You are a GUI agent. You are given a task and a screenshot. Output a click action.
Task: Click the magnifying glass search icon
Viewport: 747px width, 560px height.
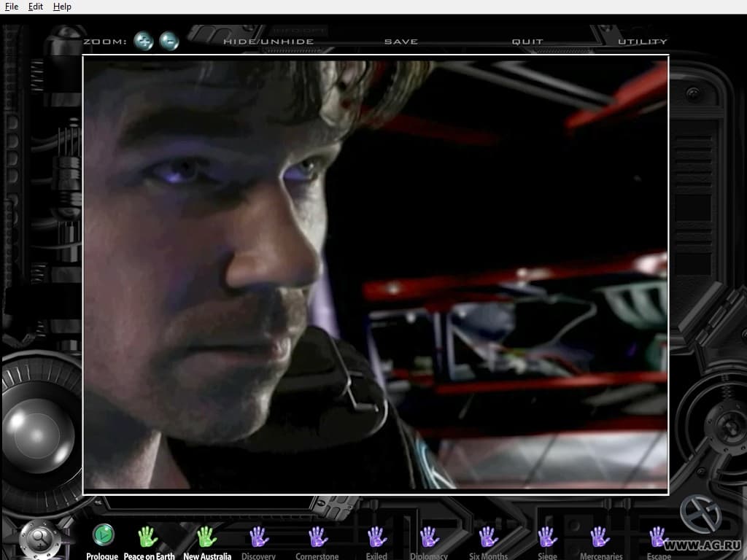(x=40, y=539)
